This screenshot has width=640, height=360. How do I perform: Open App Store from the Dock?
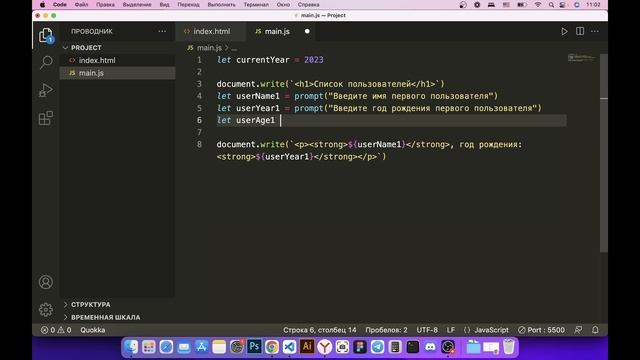pyautogui.click(x=201, y=347)
